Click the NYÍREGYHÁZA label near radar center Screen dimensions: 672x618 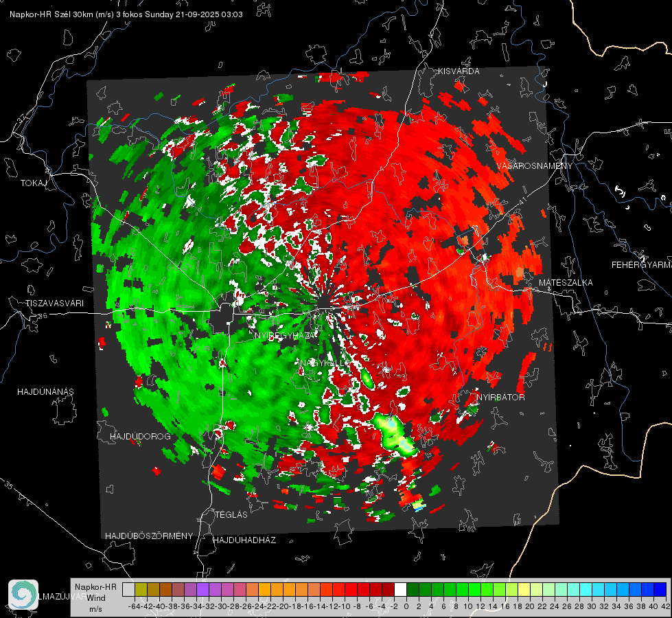pos(285,336)
